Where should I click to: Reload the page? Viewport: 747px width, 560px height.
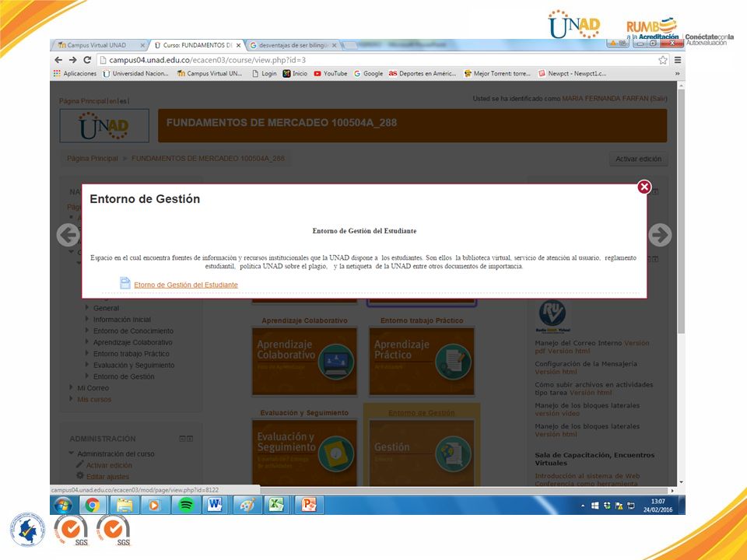point(87,60)
